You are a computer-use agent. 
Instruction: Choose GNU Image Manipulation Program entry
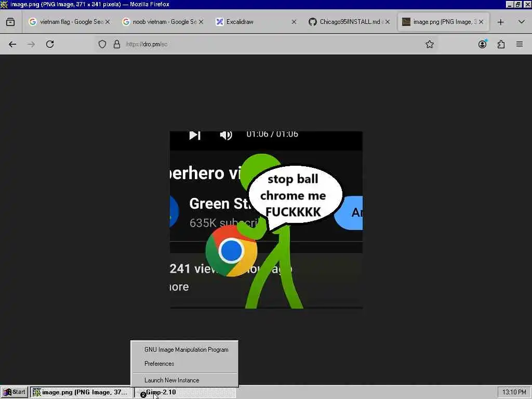pyautogui.click(x=184, y=350)
